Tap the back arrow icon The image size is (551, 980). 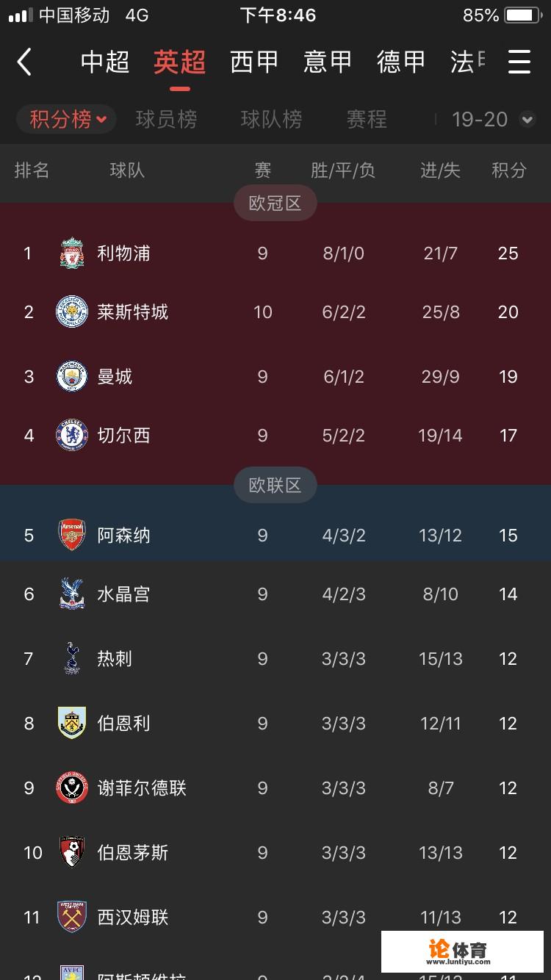point(25,62)
